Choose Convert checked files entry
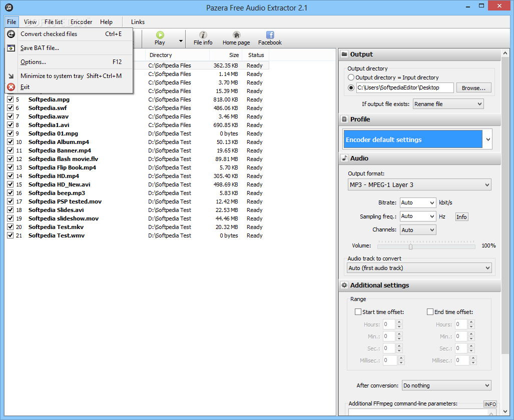 click(x=69, y=33)
